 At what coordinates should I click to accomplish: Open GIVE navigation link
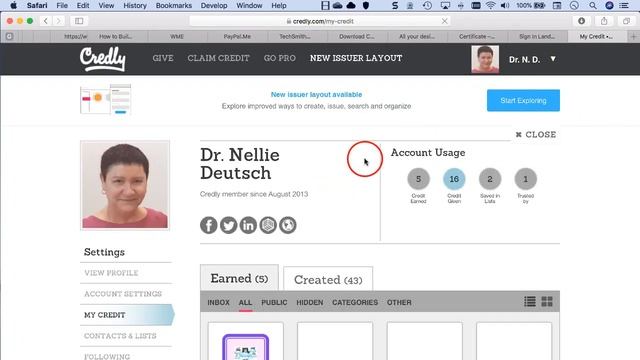pos(163,58)
